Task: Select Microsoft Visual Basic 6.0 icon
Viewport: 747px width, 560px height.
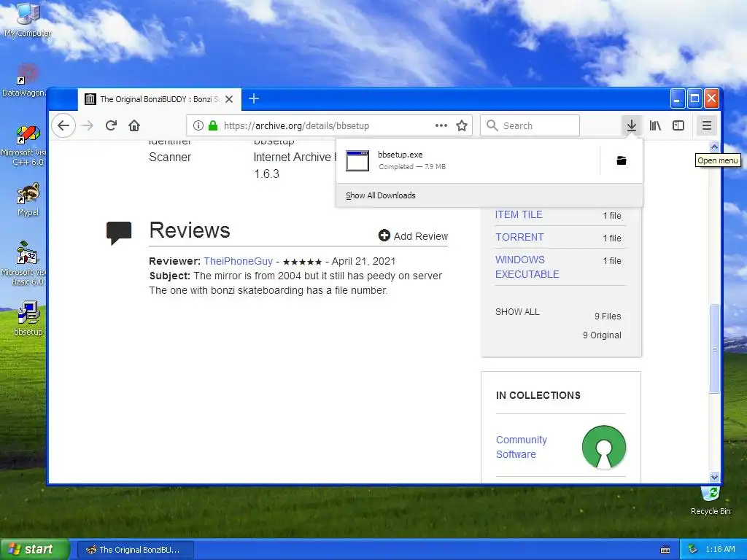Action: (x=24, y=263)
